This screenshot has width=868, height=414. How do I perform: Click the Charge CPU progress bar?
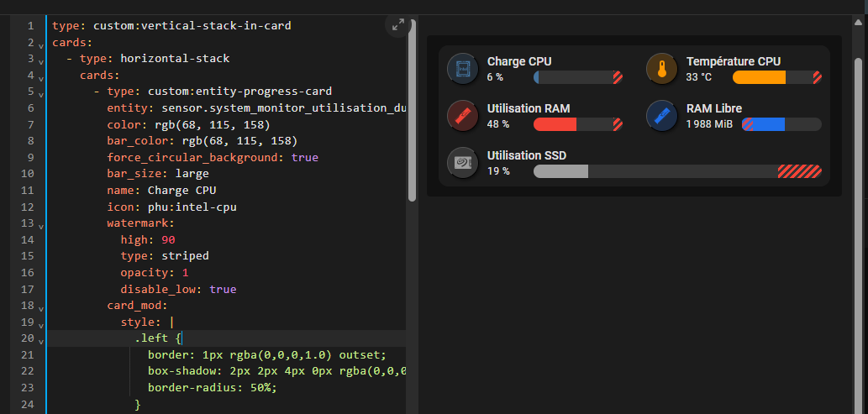(x=578, y=77)
